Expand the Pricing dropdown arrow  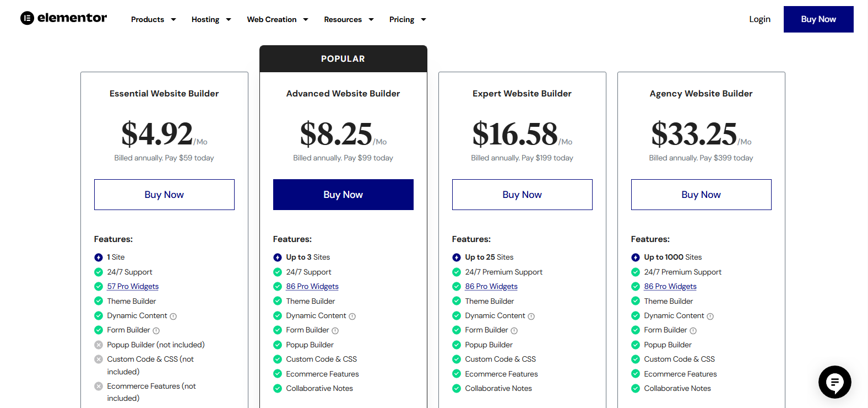pyautogui.click(x=424, y=19)
